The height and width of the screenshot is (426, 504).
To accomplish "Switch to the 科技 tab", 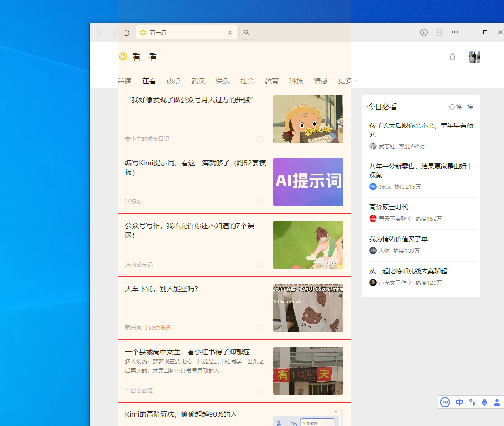I will [296, 81].
